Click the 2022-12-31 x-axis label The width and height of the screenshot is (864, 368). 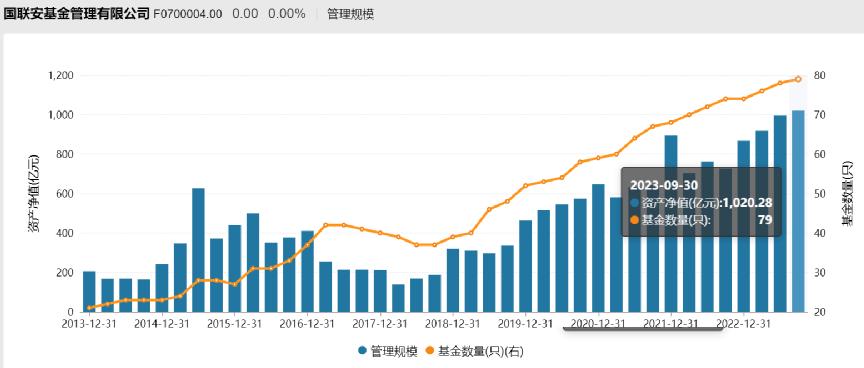744,323
